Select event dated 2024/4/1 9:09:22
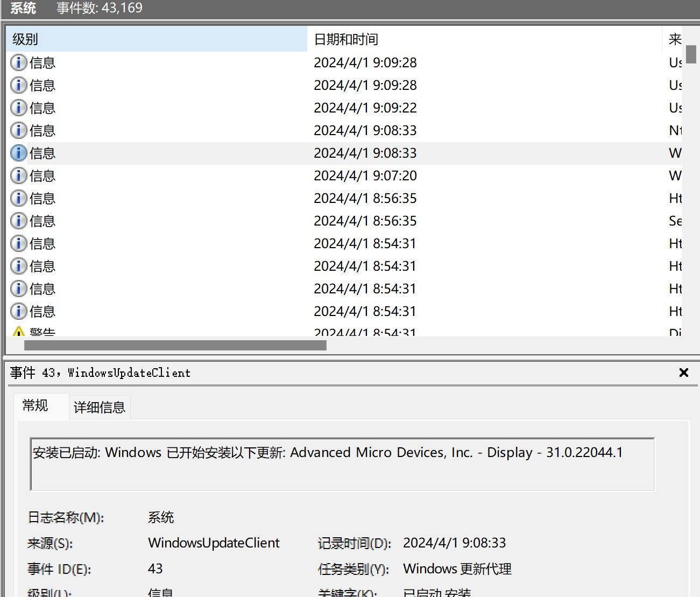The height and width of the screenshot is (597, 700). click(x=365, y=108)
